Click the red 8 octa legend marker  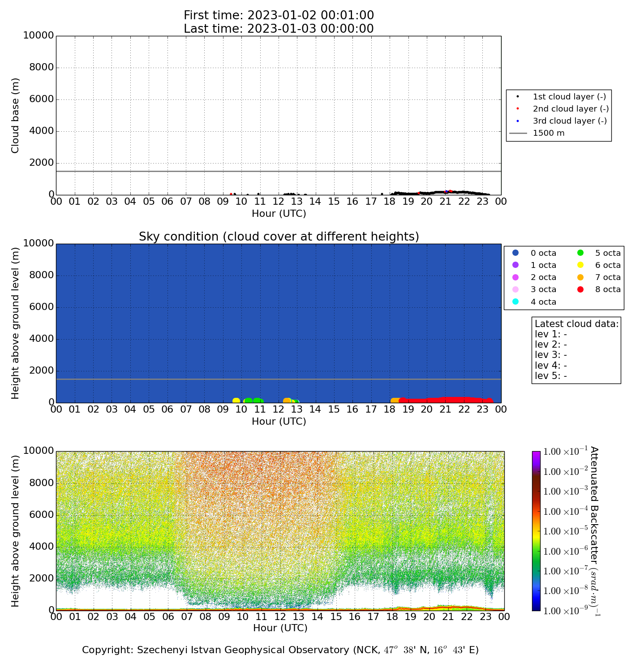pos(580,289)
